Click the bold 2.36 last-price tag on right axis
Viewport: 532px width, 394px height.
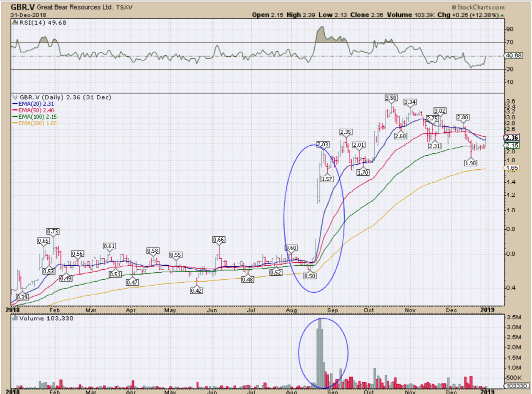(x=511, y=137)
